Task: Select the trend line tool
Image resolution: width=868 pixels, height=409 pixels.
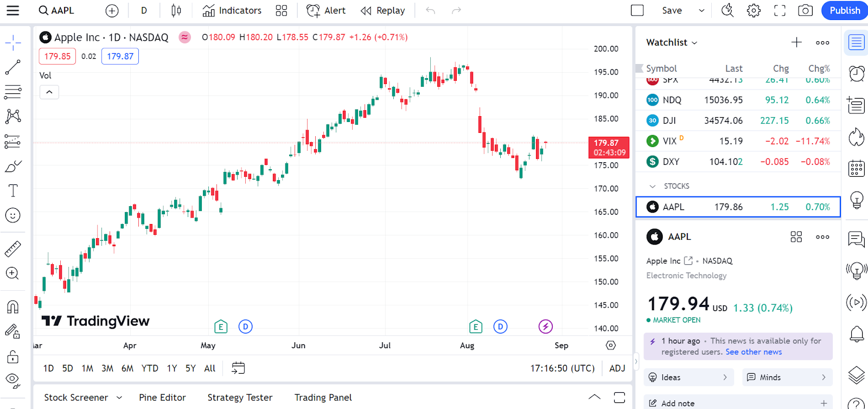Action: (x=13, y=67)
